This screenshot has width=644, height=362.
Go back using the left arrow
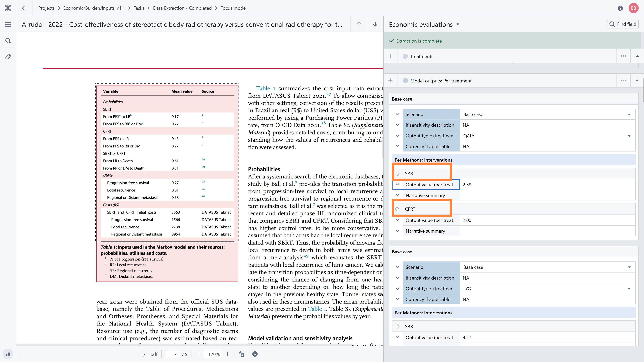[x=24, y=8]
